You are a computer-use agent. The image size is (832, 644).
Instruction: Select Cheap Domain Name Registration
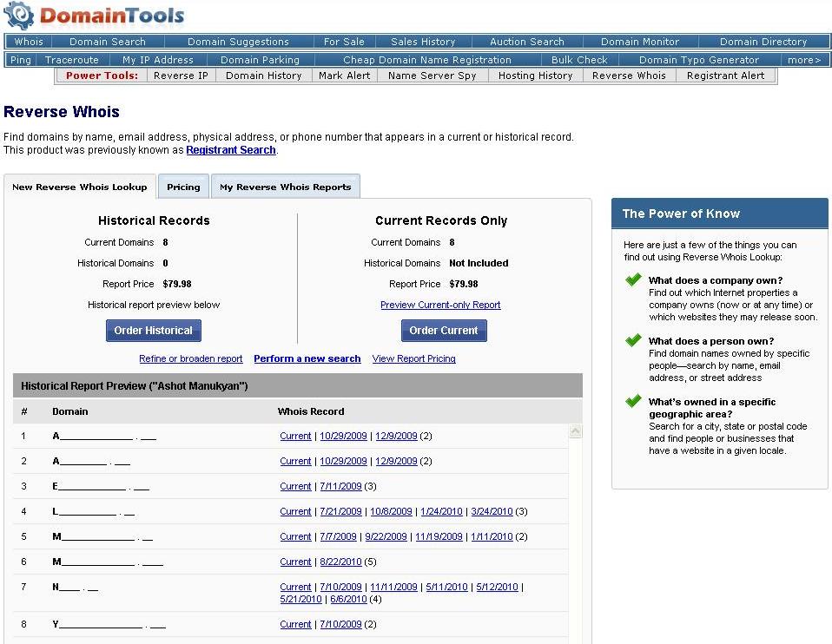click(x=427, y=60)
